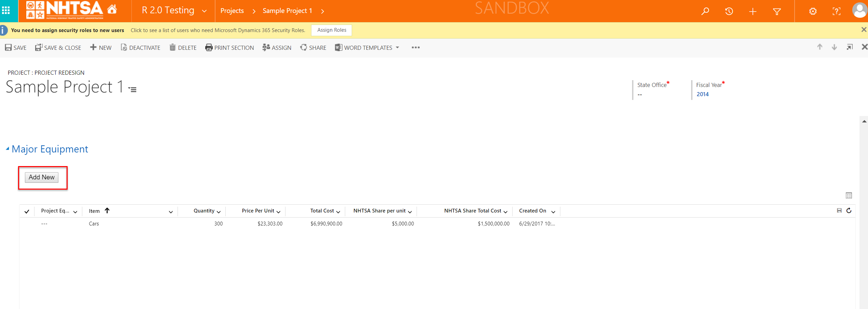Click the $6,990,900.00 total cost cell
The image size is (868, 309).
[x=326, y=224]
